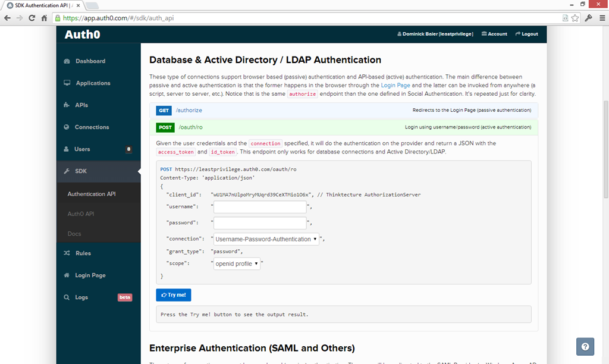This screenshot has height=364, width=609.
Task: Collapse the POST /oauth/ro endpoint
Action: click(x=190, y=127)
